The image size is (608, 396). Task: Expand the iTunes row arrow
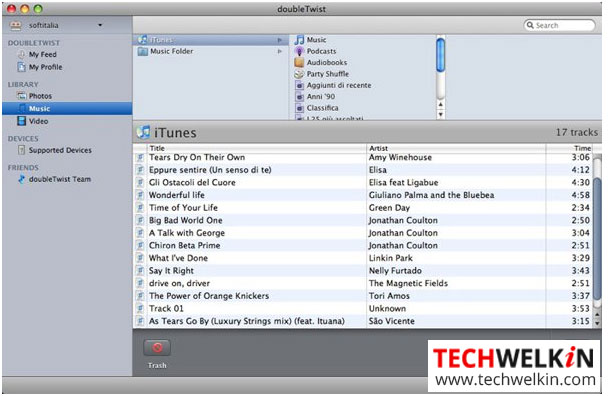coord(280,40)
